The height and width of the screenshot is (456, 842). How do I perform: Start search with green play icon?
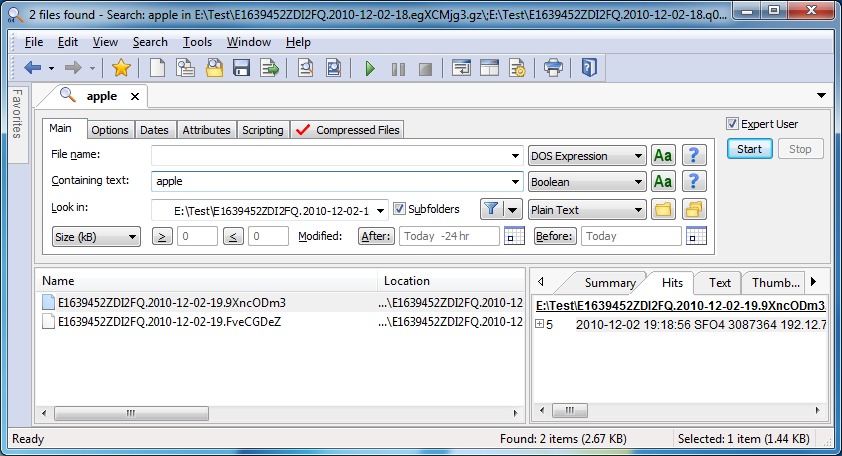point(370,69)
